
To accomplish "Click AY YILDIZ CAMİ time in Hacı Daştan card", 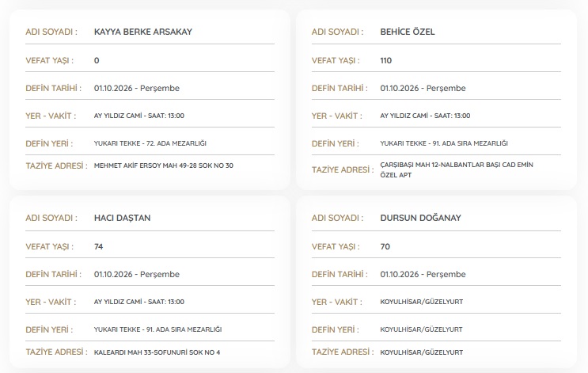I will (138, 302).
